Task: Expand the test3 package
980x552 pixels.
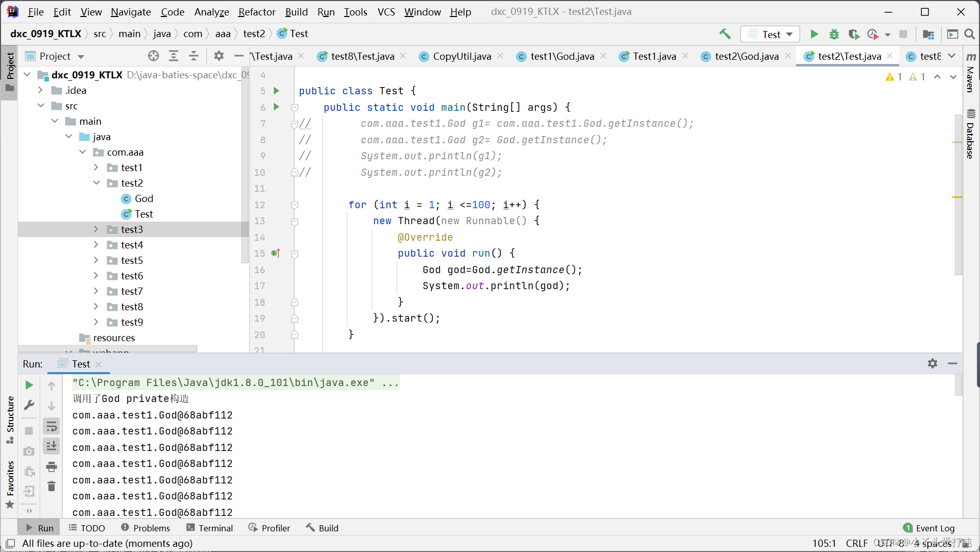Action: click(x=96, y=229)
